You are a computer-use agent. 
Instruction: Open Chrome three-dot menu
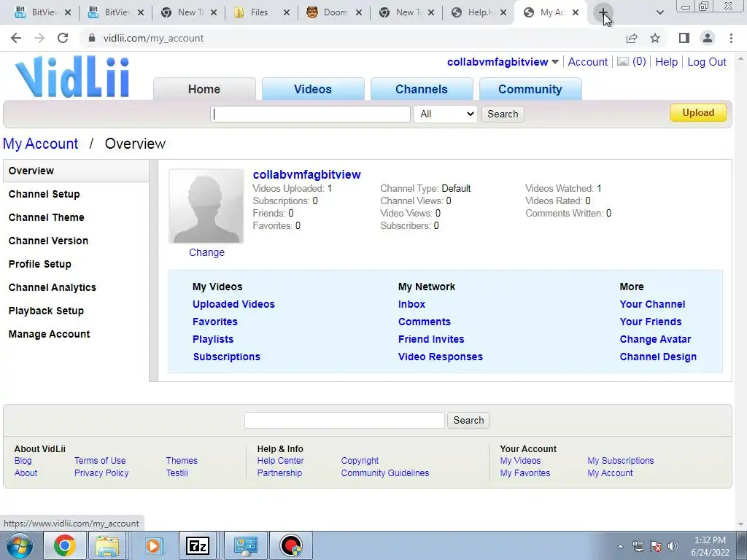point(731,38)
